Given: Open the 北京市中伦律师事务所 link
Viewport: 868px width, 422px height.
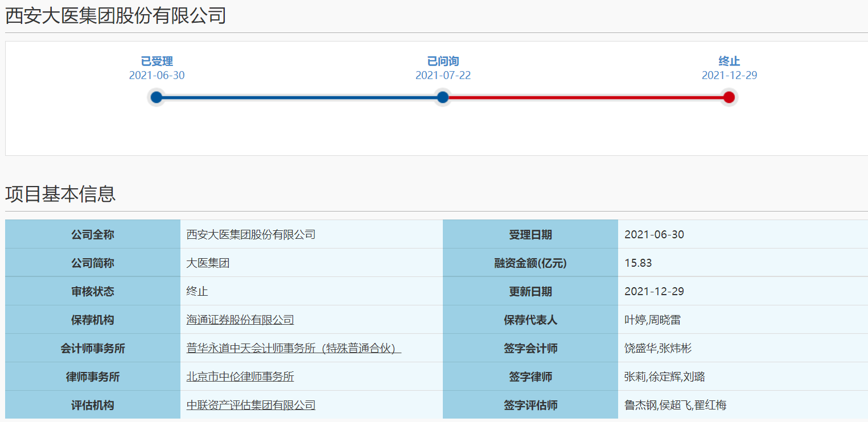Looking at the screenshot, I should point(240,377).
